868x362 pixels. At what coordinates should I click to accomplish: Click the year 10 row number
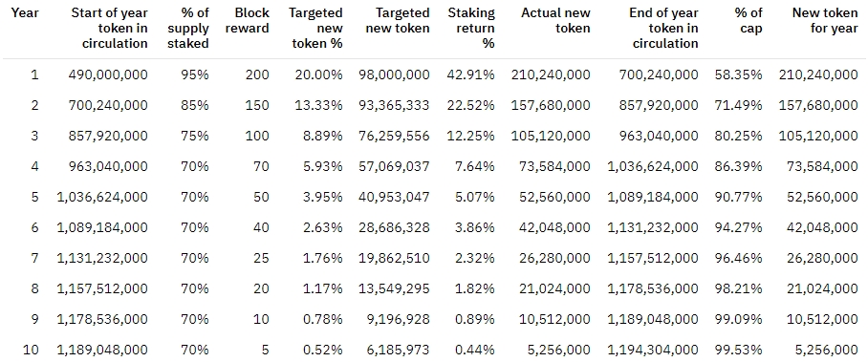pos(31,350)
